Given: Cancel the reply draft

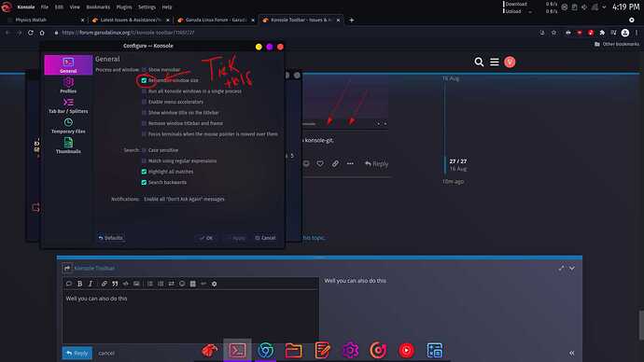Looking at the screenshot, I should tap(106, 353).
